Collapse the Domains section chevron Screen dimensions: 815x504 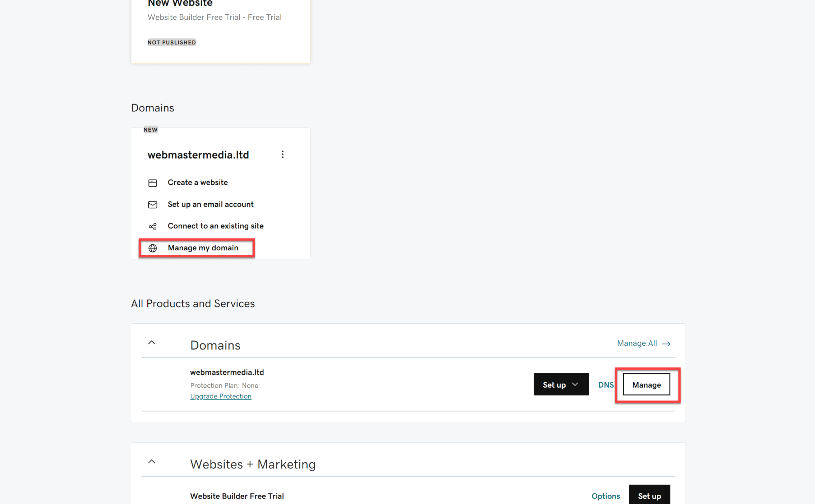(x=152, y=343)
